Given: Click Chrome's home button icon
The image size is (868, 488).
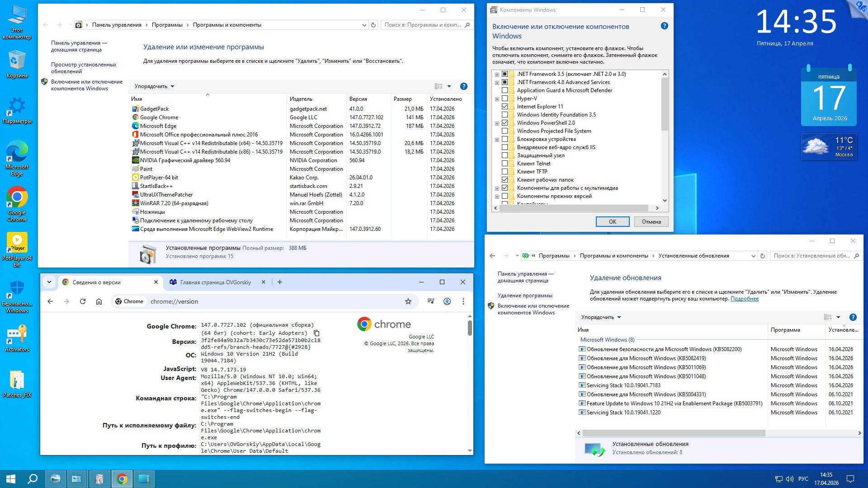Looking at the screenshot, I should coord(99,301).
